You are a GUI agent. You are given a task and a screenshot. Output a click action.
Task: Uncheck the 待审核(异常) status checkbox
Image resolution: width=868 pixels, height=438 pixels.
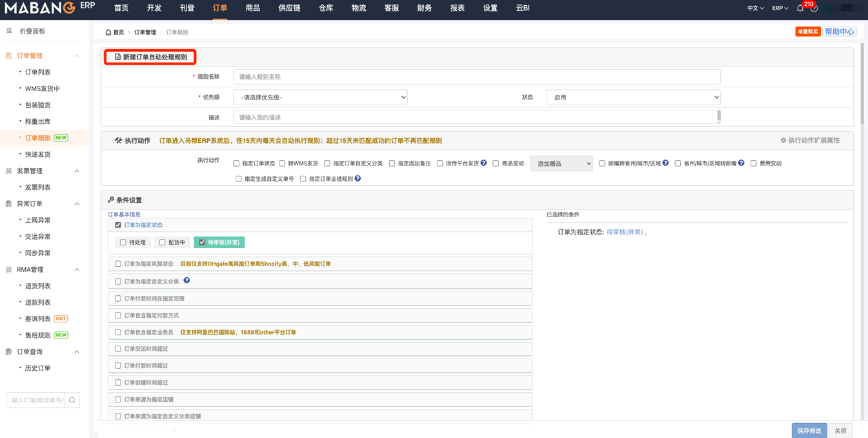pos(202,242)
